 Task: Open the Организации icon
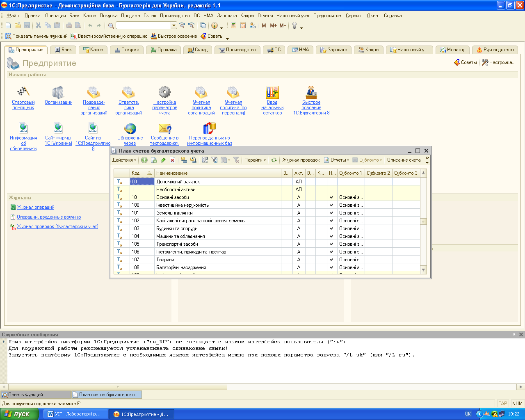(x=58, y=92)
